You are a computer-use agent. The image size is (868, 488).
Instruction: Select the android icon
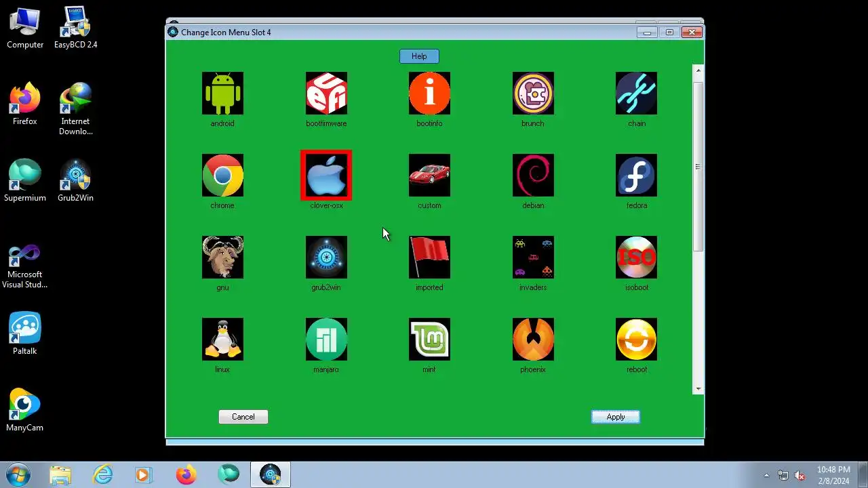(222, 94)
